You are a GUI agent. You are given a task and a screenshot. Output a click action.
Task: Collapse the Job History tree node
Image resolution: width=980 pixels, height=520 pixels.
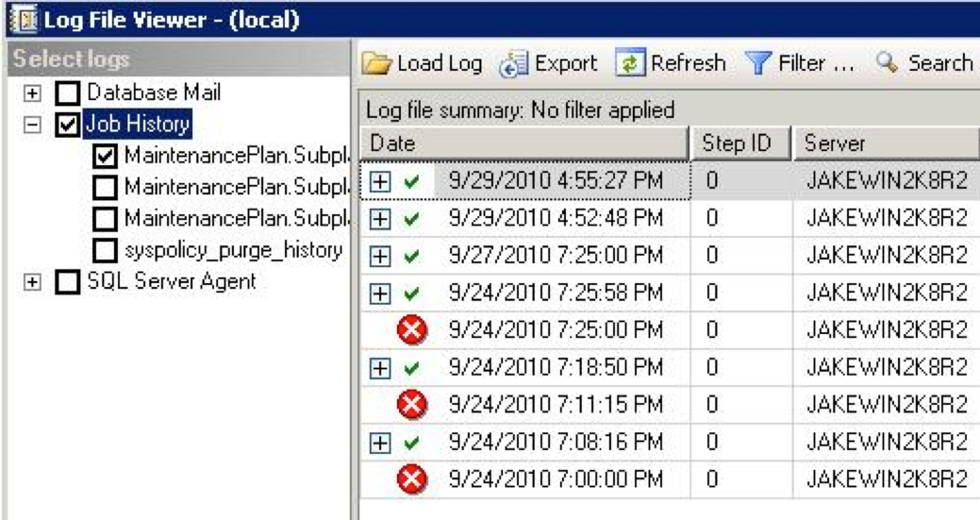tap(34, 125)
